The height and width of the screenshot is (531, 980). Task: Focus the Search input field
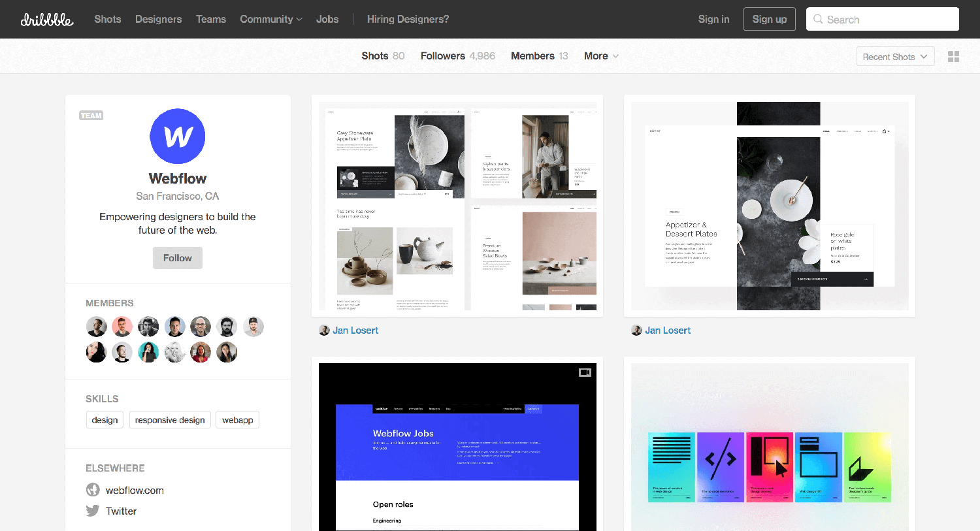(x=883, y=20)
